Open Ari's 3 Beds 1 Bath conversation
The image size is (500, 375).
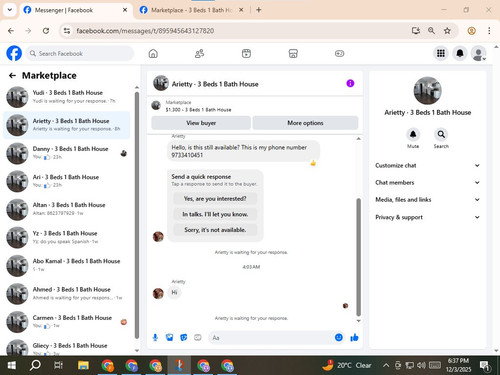coord(67,181)
